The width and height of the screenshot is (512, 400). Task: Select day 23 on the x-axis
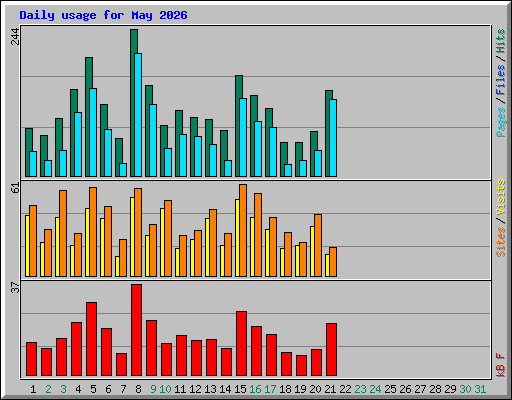click(360, 389)
